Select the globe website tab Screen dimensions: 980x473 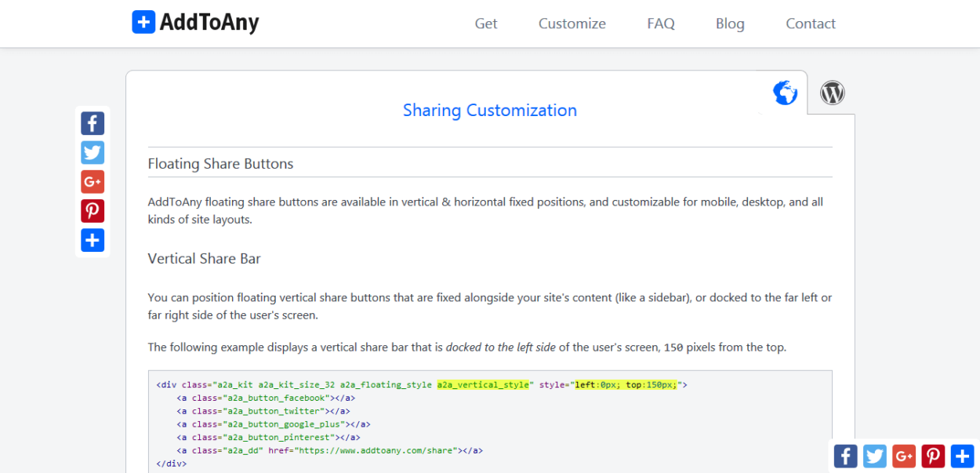(x=785, y=93)
